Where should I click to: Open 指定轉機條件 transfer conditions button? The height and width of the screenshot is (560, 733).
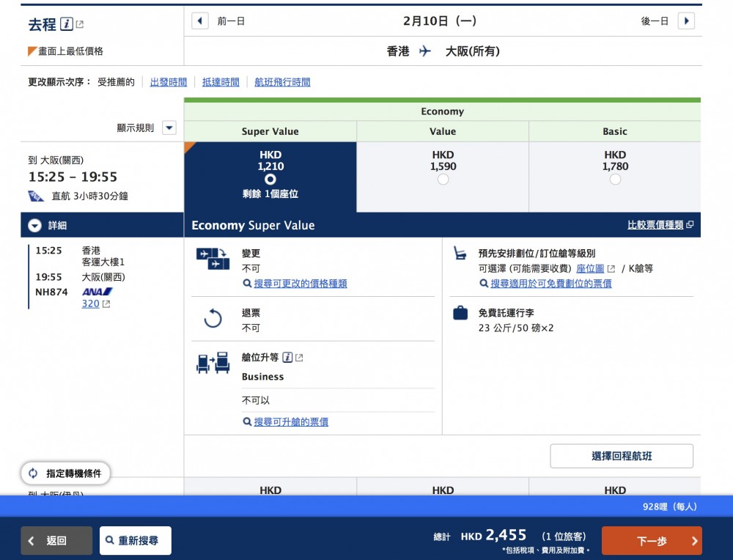click(65, 474)
